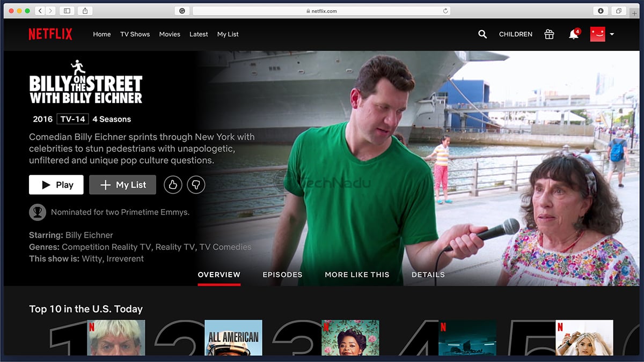Click Competition Reality TV genre link

click(107, 247)
